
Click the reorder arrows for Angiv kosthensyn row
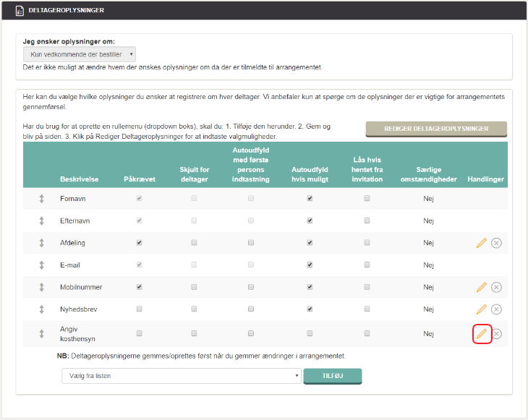click(41, 333)
